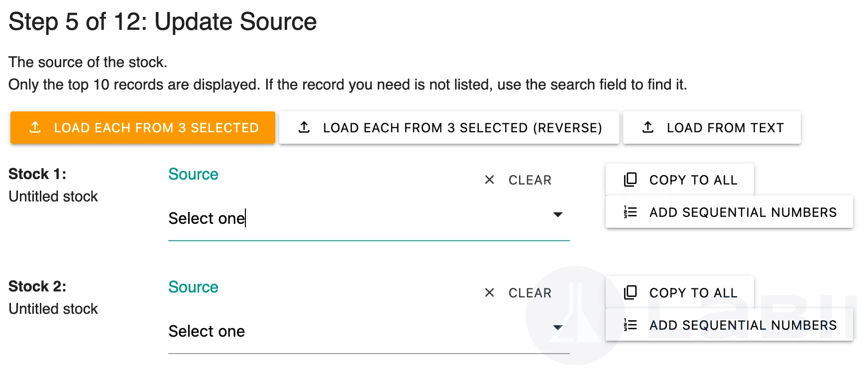Click numbered list icon for Stock 1
Viewport: 868px width, 370px height.
coord(630,212)
